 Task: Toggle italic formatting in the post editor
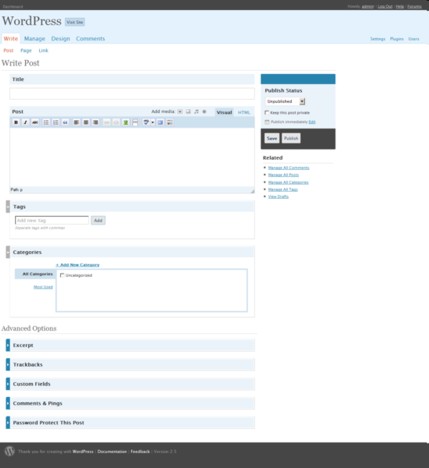25,123
